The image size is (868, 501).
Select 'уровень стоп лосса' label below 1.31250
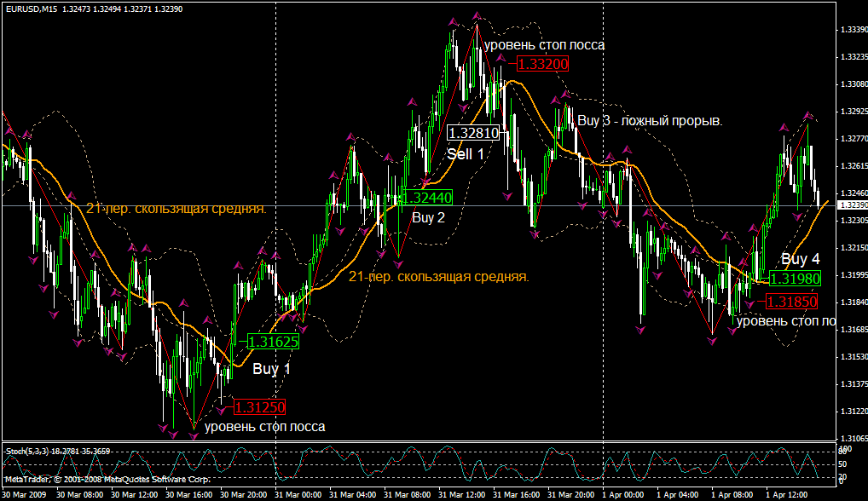pos(265,426)
